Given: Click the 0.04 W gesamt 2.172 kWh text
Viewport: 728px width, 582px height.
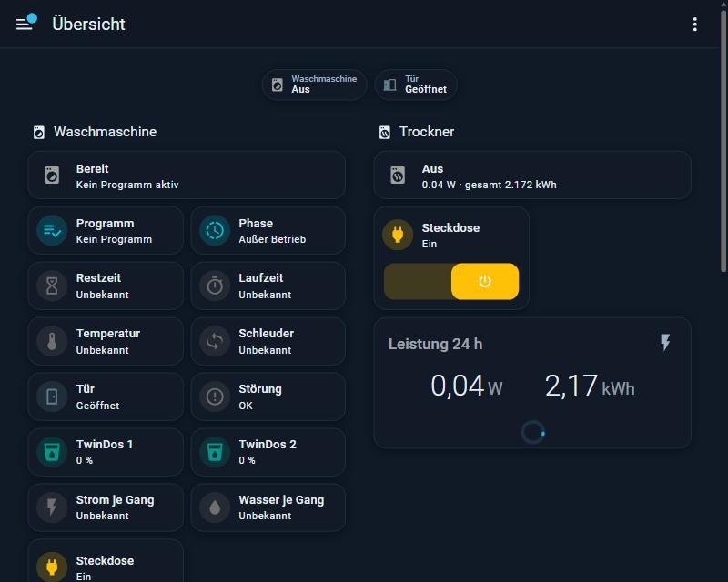Looking at the screenshot, I should 489,185.
